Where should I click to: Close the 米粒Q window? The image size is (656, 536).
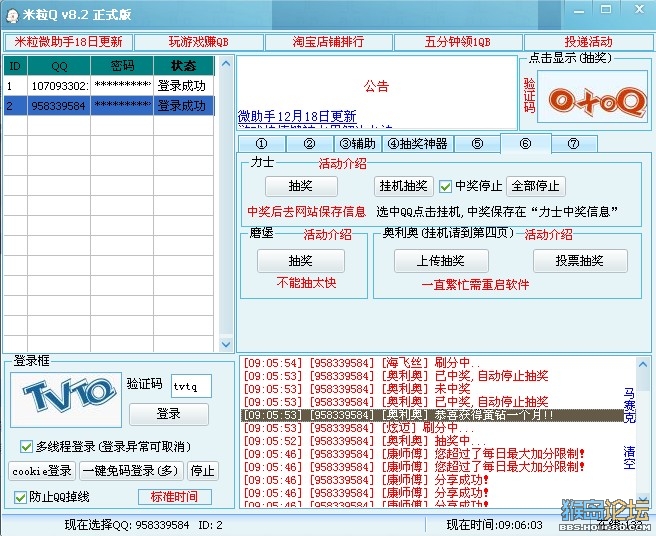[639, 9]
